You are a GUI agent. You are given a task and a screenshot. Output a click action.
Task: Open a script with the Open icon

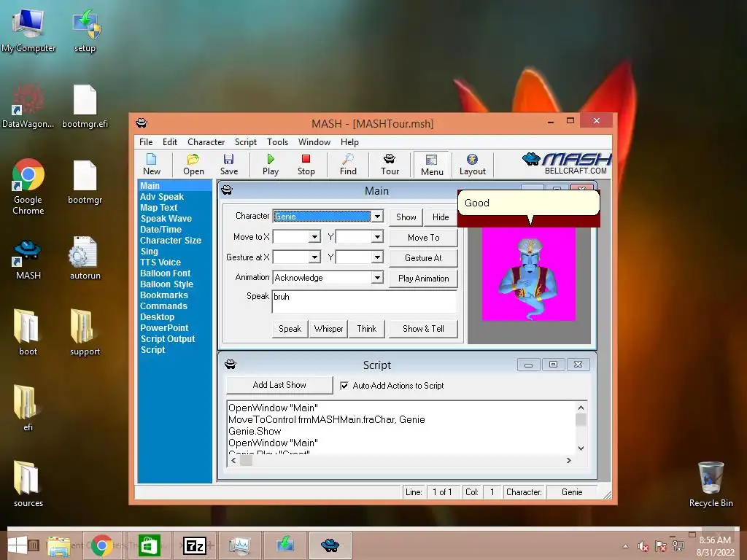tap(193, 164)
